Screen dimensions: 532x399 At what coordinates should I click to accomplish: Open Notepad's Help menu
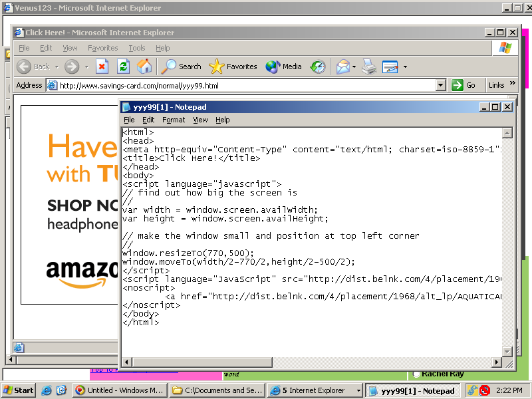tap(223, 120)
